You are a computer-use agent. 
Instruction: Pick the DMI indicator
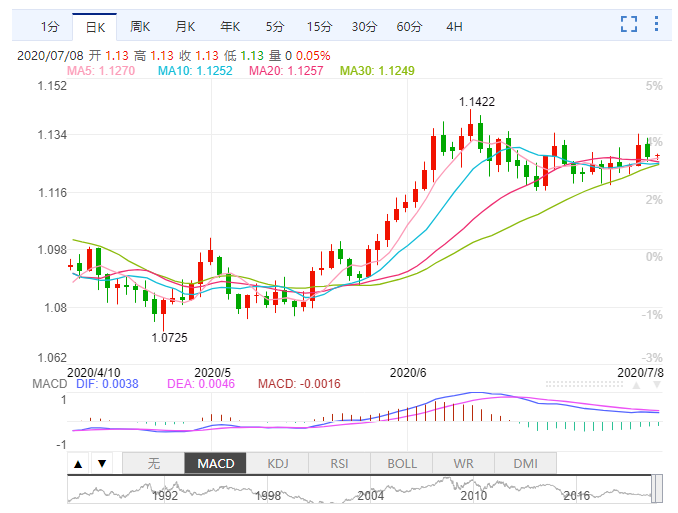click(525, 464)
